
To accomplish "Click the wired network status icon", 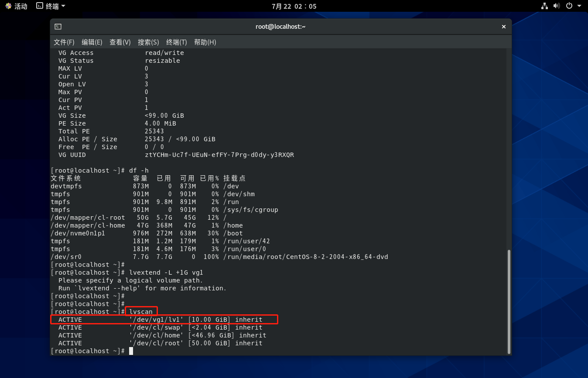I will coord(544,6).
